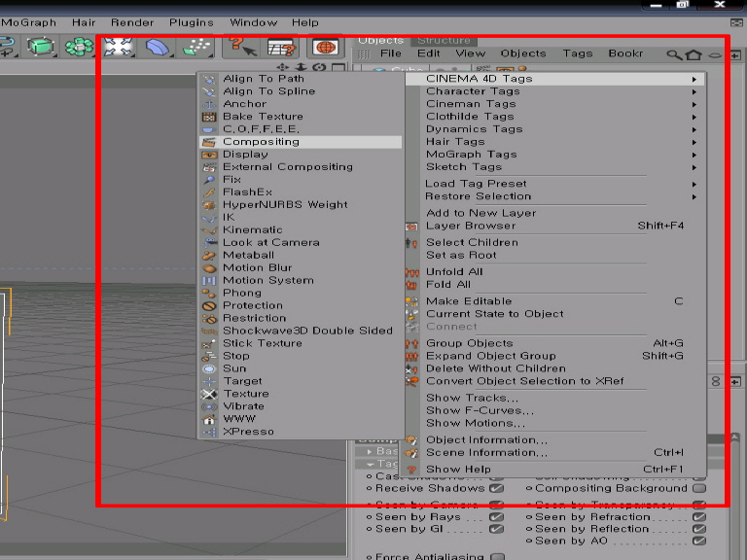This screenshot has height=560, width=747.
Task: Choose the Texture tag
Action: [x=301, y=394]
